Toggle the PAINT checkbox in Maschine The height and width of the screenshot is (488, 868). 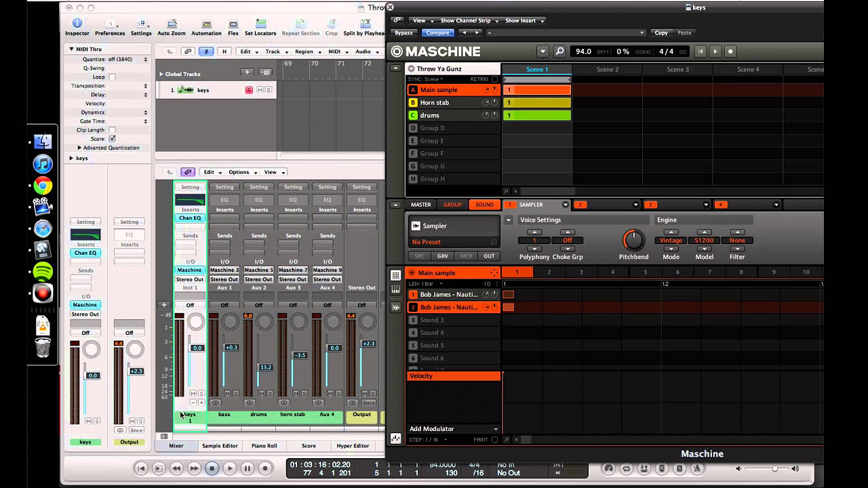click(x=494, y=440)
